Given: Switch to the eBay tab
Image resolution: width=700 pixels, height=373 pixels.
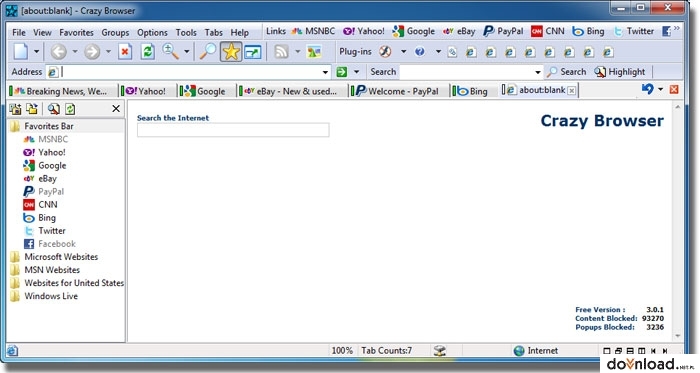Looking at the screenshot, I should coord(292,91).
